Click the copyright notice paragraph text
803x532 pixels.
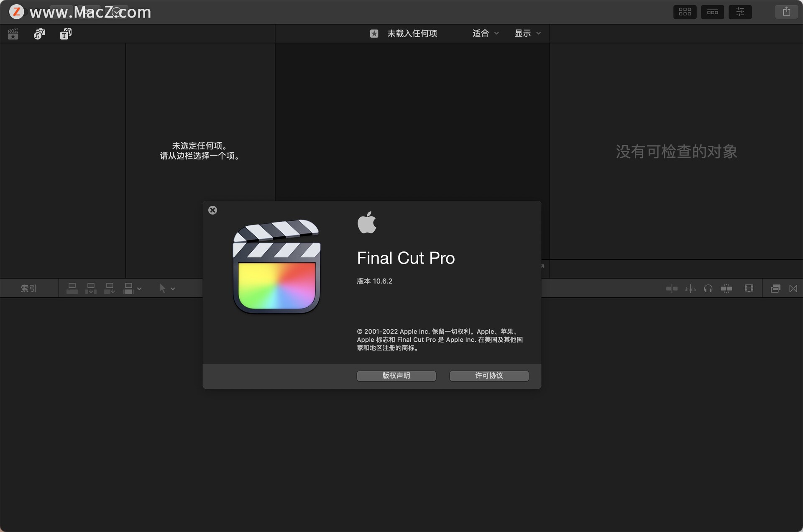coord(440,340)
